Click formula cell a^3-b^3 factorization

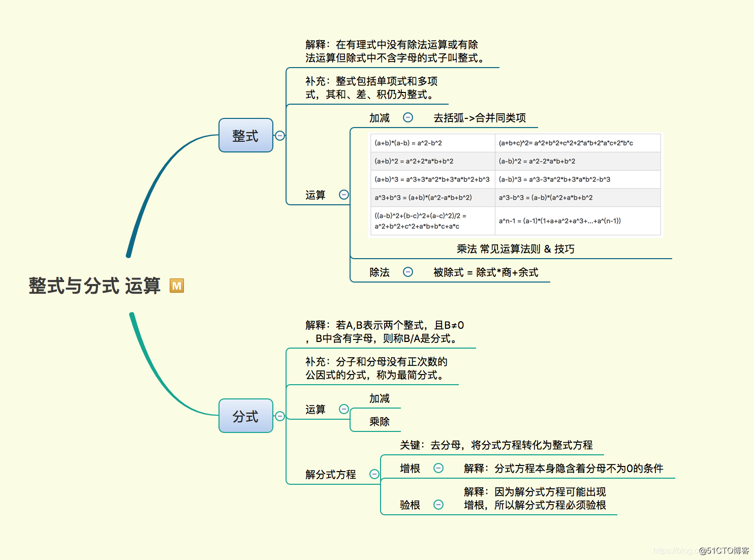tap(578, 198)
